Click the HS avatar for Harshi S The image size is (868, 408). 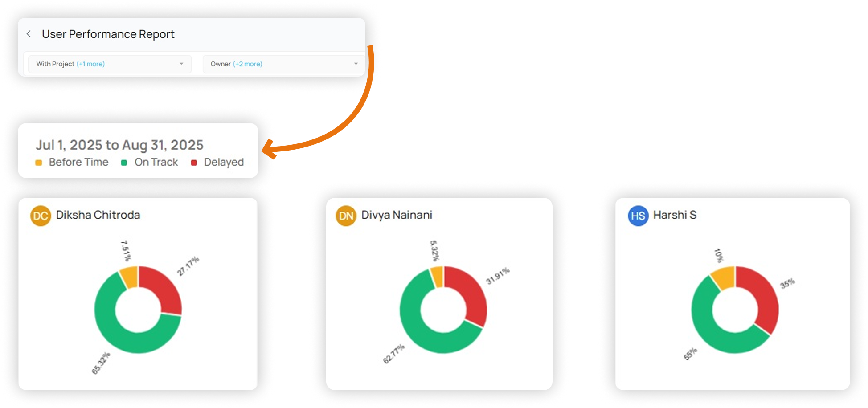pos(638,216)
